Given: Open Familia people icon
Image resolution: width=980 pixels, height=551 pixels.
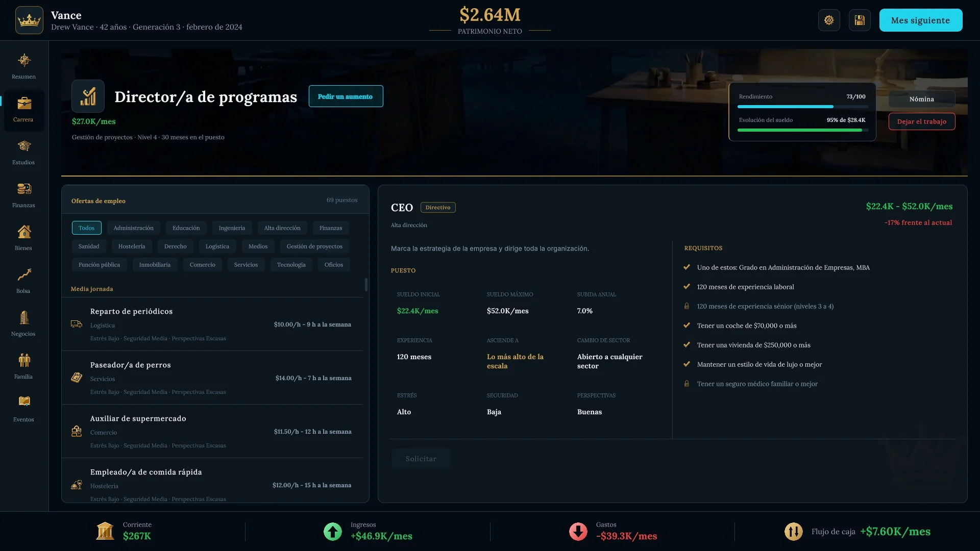Looking at the screenshot, I should (x=24, y=361).
